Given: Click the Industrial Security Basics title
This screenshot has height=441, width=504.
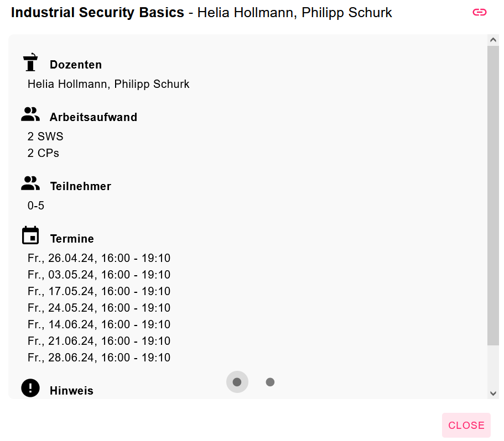Looking at the screenshot, I should pyautogui.click(x=97, y=12).
